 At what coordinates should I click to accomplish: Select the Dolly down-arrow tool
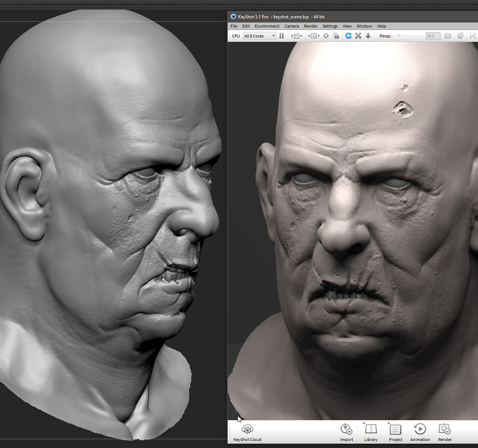[x=368, y=36]
